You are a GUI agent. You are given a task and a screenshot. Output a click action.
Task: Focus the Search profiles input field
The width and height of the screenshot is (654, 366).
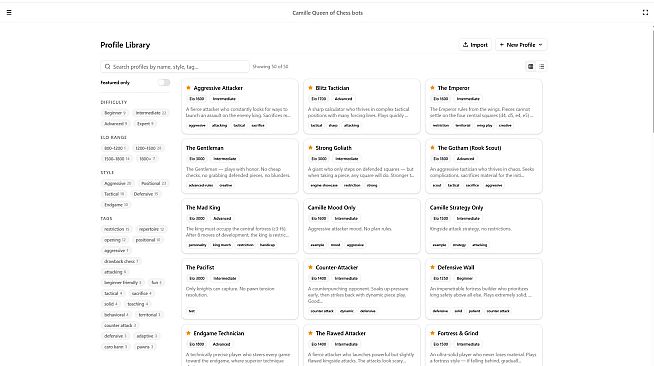pos(175,67)
